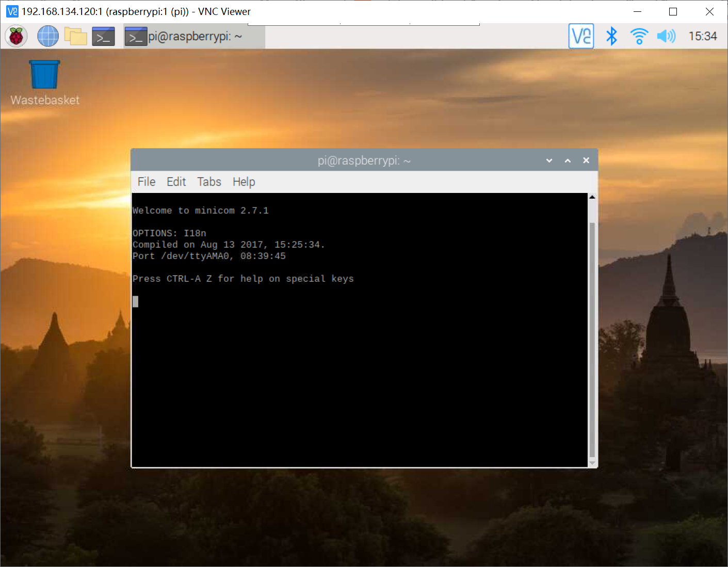Launch Terminal from the panel launcher

103,37
